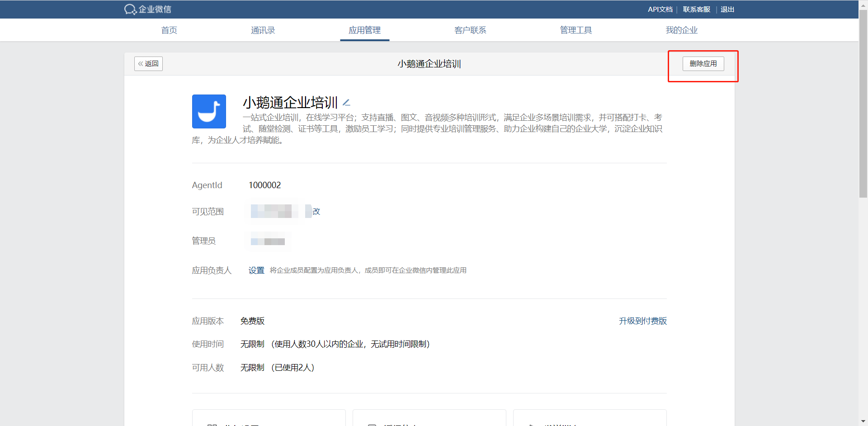Click the modify link next to 可见范围

[316, 212]
